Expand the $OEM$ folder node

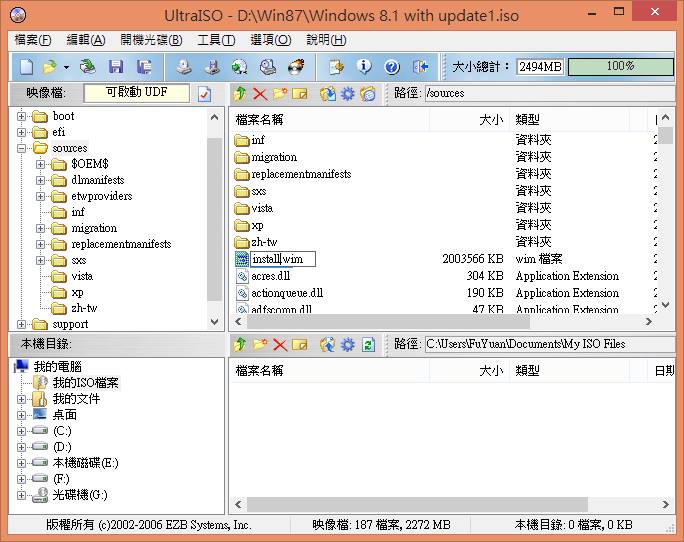(x=40, y=165)
